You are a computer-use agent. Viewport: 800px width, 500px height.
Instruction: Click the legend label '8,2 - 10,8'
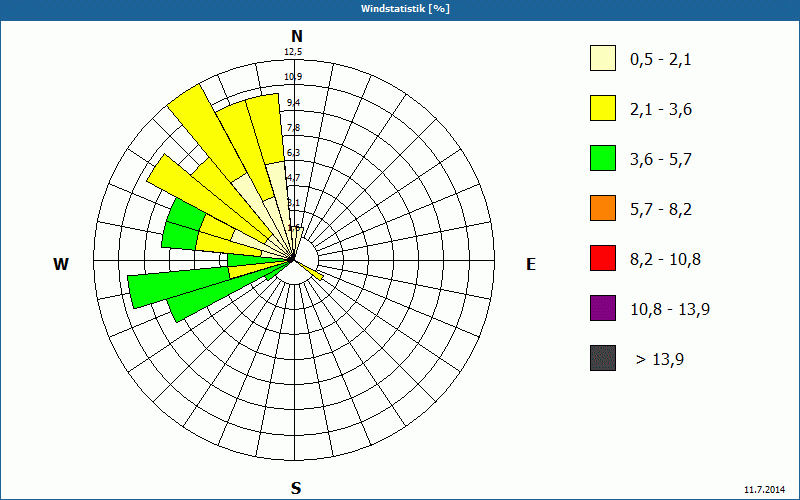click(665, 260)
